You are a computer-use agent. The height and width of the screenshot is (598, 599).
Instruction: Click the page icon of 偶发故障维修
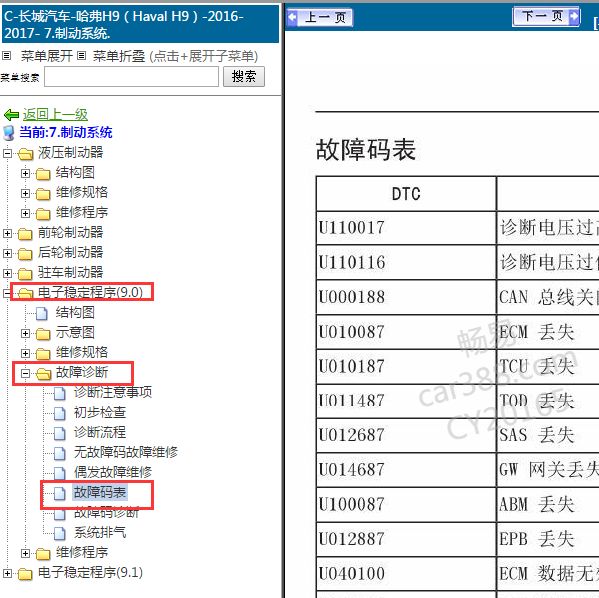click(60, 473)
